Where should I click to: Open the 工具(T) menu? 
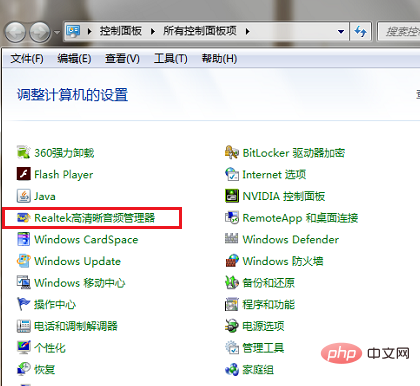point(170,59)
